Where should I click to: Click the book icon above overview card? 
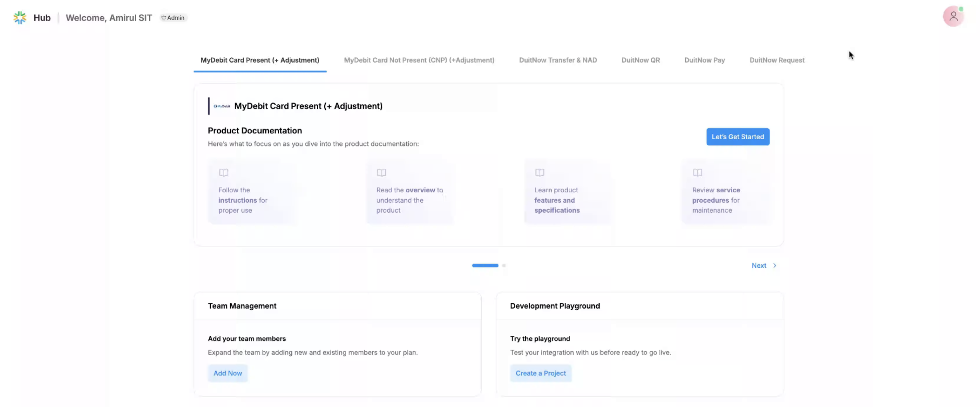(381, 172)
